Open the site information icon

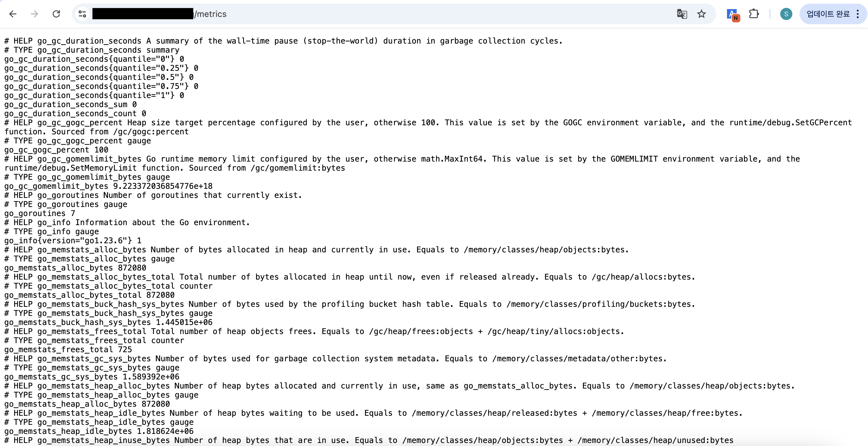click(x=82, y=14)
